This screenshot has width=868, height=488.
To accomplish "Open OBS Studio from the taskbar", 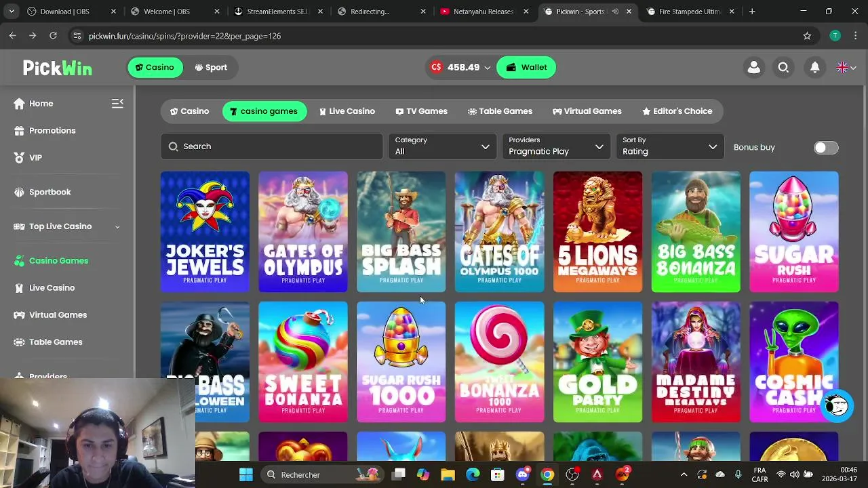I will 572,474.
